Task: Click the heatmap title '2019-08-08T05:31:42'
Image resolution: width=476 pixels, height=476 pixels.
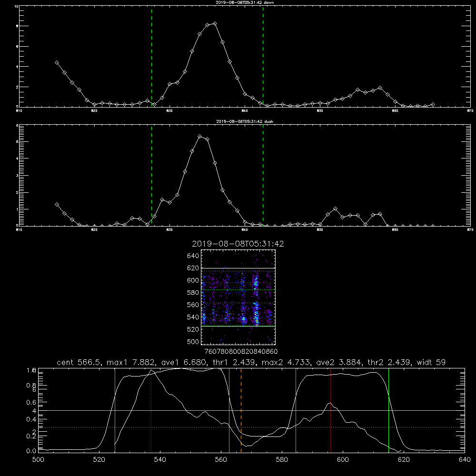Action: pos(238,244)
